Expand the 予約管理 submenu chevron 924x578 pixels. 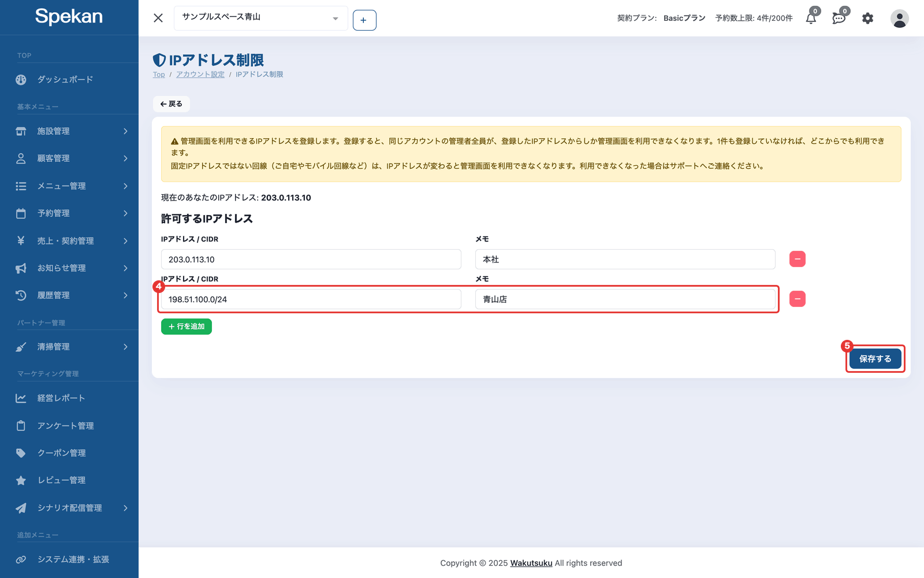(125, 213)
